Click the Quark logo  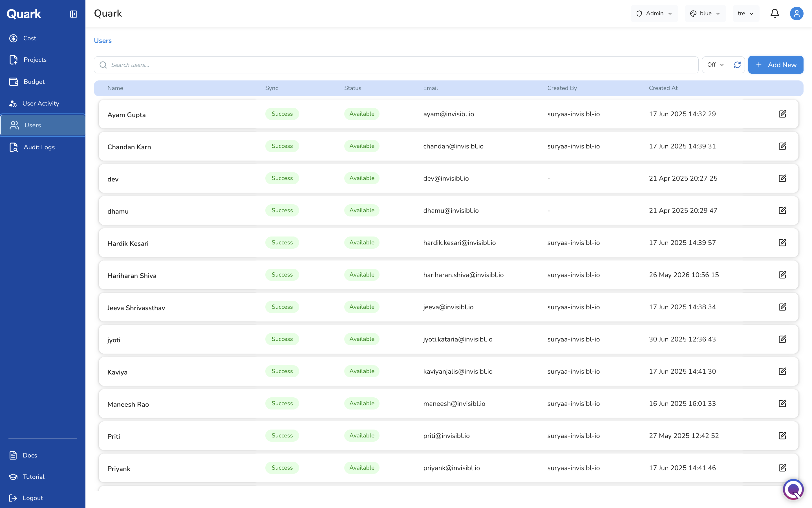tap(24, 14)
